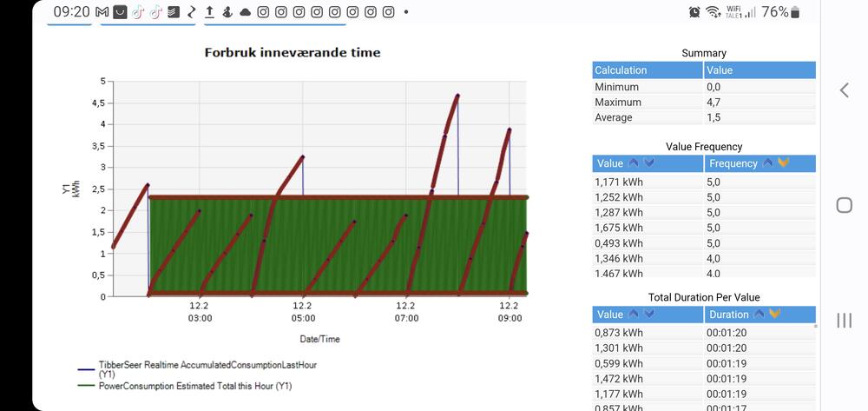Select the 0,599 kWh duration row
The width and height of the screenshot is (868, 411).
[x=704, y=363]
